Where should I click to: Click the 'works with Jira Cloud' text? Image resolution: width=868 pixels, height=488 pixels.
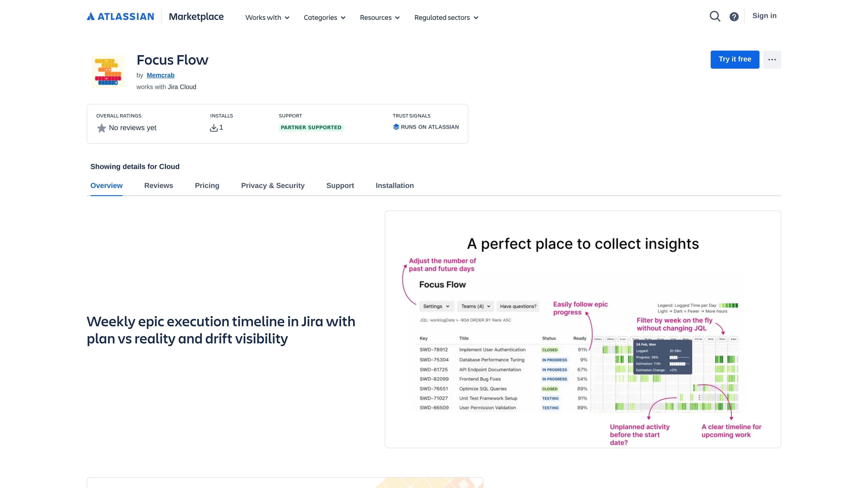[166, 87]
